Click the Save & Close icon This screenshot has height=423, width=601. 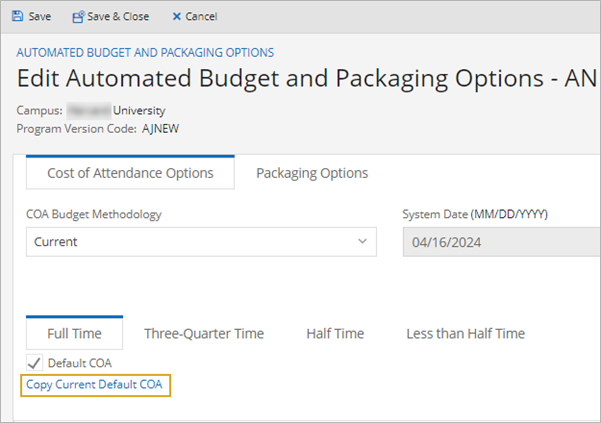click(x=78, y=16)
